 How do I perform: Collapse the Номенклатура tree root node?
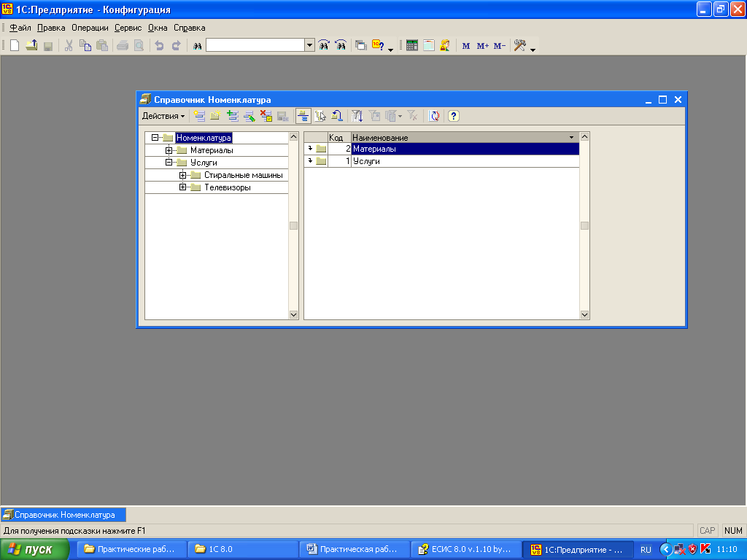(155, 138)
